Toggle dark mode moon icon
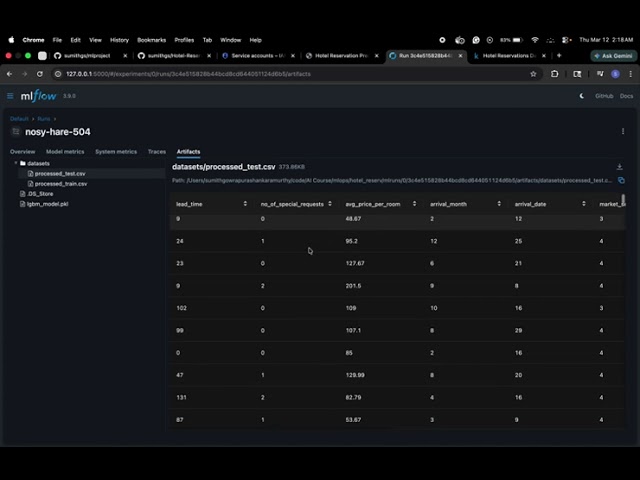This screenshot has height=480, width=640. tap(582, 96)
